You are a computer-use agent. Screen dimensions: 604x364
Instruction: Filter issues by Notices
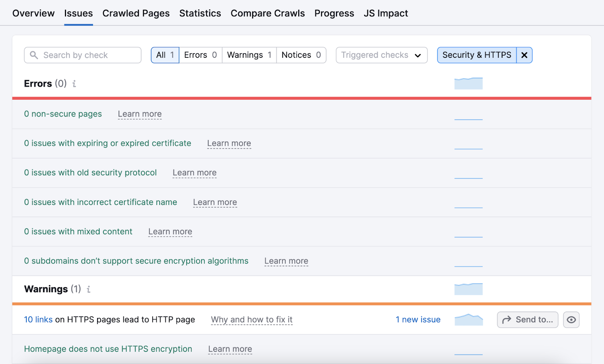301,55
